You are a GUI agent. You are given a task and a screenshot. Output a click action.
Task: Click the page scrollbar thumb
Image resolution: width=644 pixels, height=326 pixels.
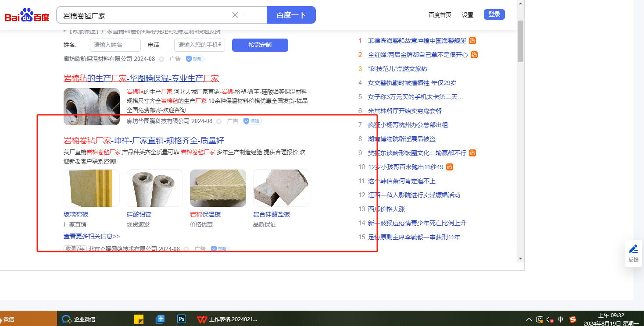click(520, 41)
